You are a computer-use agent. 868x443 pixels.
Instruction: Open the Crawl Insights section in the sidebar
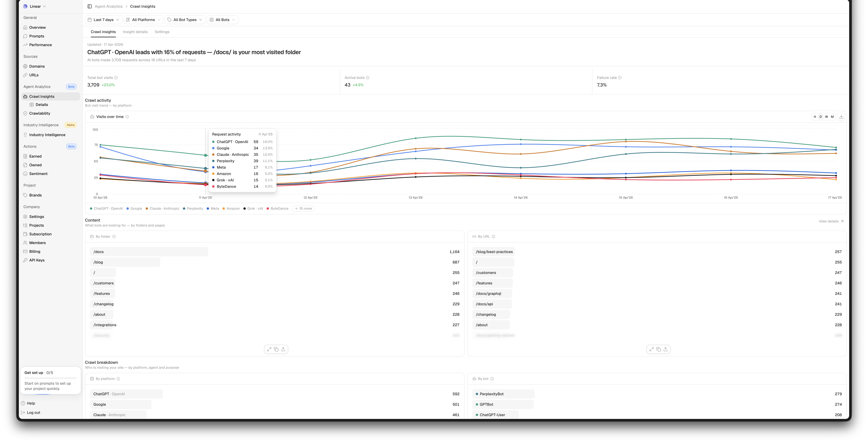click(x=42, y=96)
